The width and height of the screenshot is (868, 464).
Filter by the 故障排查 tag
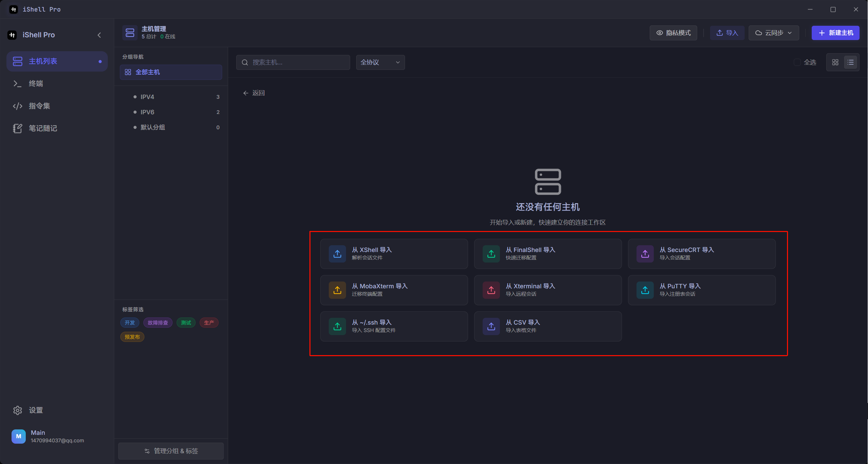(158, 323)
